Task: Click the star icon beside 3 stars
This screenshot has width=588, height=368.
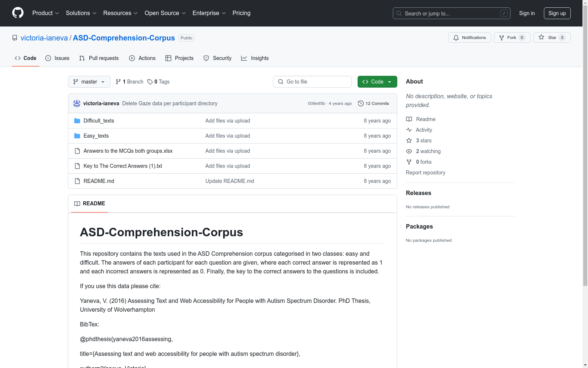Action: click(x=409, y=141)
